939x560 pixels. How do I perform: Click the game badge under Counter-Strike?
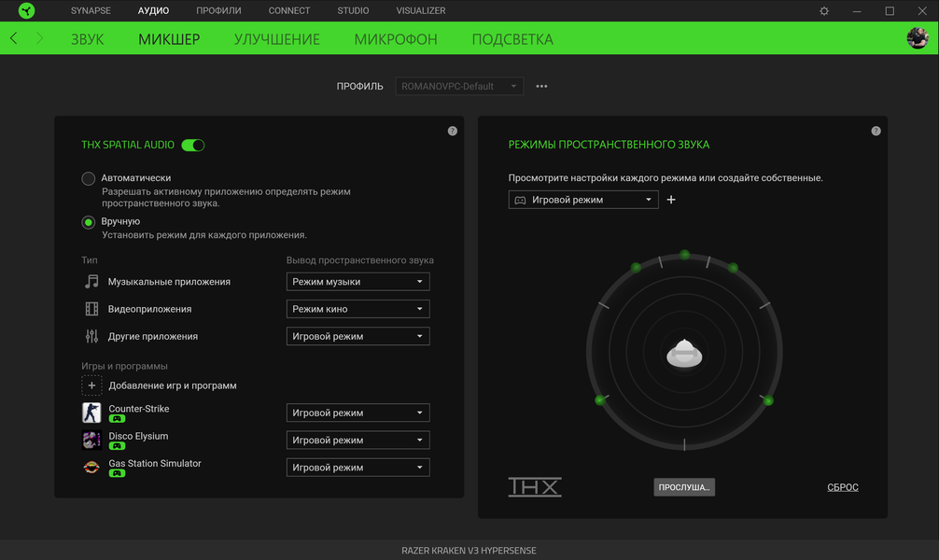(117, 419)
